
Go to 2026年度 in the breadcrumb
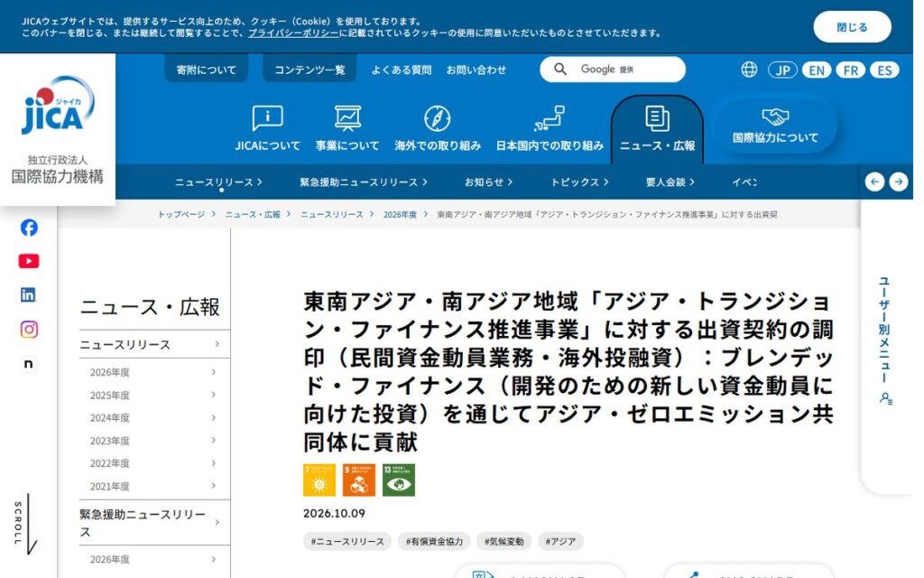pyautogui.click(x=400, y=215)
